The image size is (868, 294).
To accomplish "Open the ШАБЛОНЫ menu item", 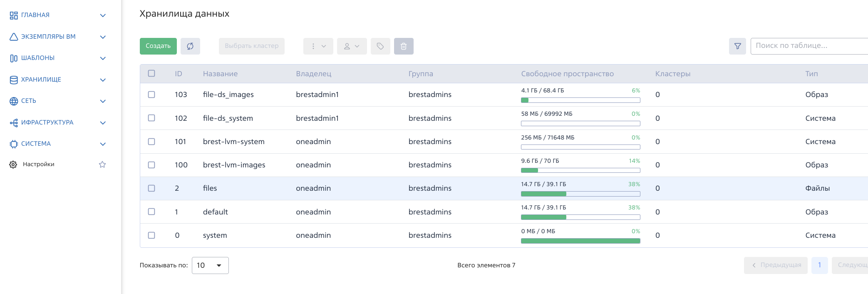I will pos(38,58).
